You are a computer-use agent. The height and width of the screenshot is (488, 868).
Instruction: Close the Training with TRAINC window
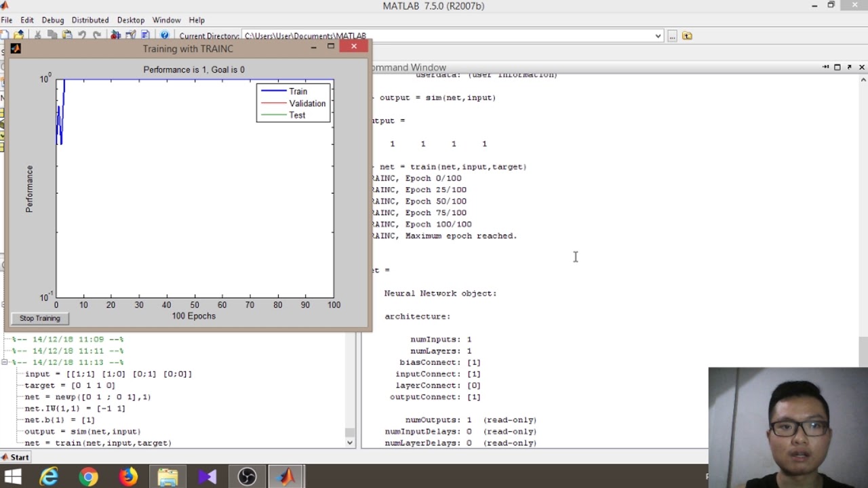click(x=354, y=47)
